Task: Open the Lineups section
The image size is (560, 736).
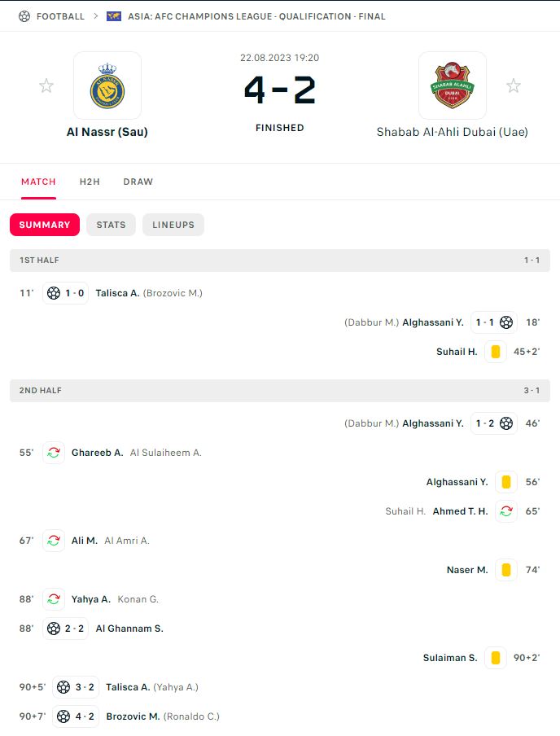Action: click(x=173, y=225)
